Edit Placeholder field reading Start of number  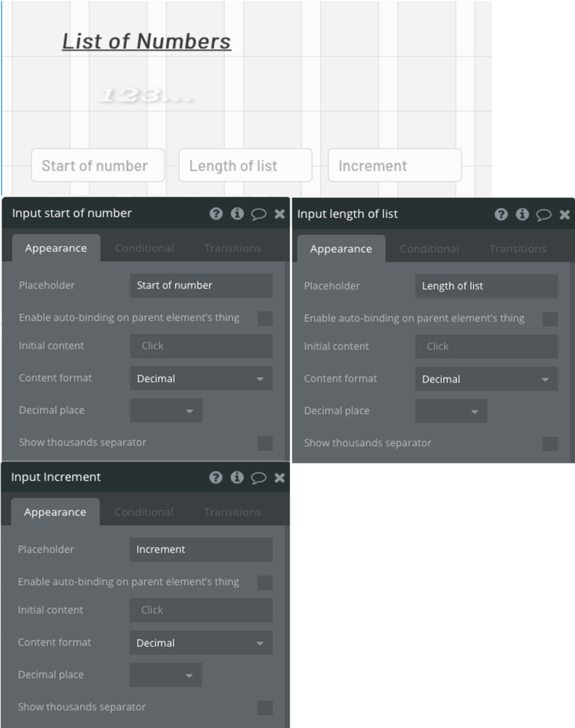[202, 285]
